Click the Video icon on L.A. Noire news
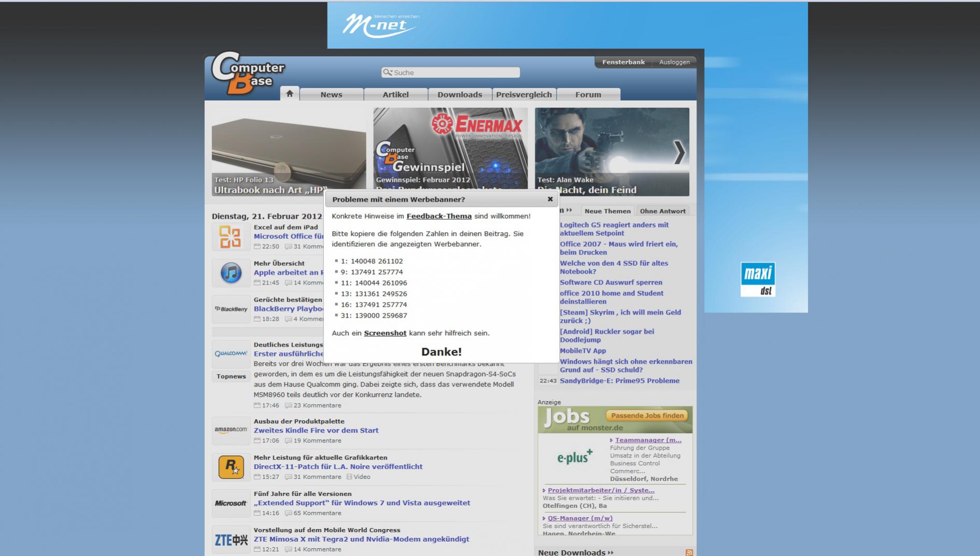The height and width of the screenshot is (556, 980). 349,477
